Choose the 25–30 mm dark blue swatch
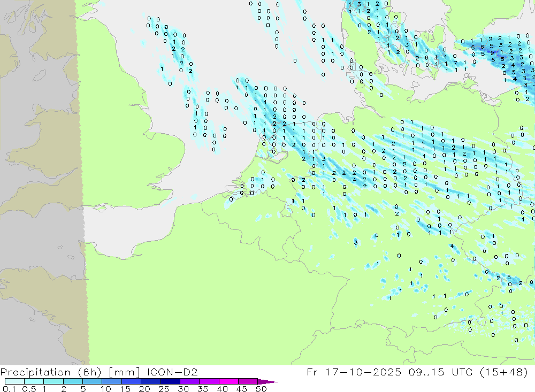This screenshot has height=392, width=535. coord(170,381)
